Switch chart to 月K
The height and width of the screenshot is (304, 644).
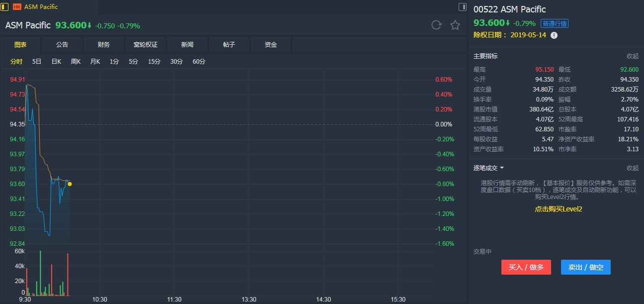click(x=95, y=62)
